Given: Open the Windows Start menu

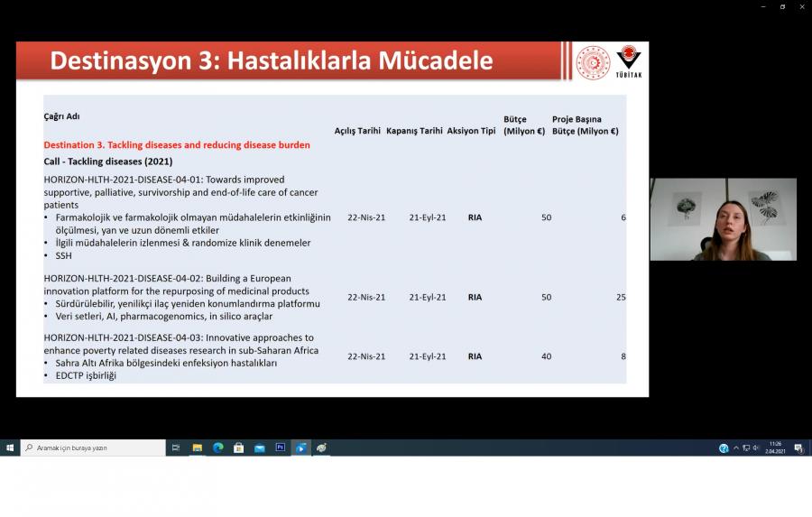Looking at the screenshot, I should coord(10,448).
